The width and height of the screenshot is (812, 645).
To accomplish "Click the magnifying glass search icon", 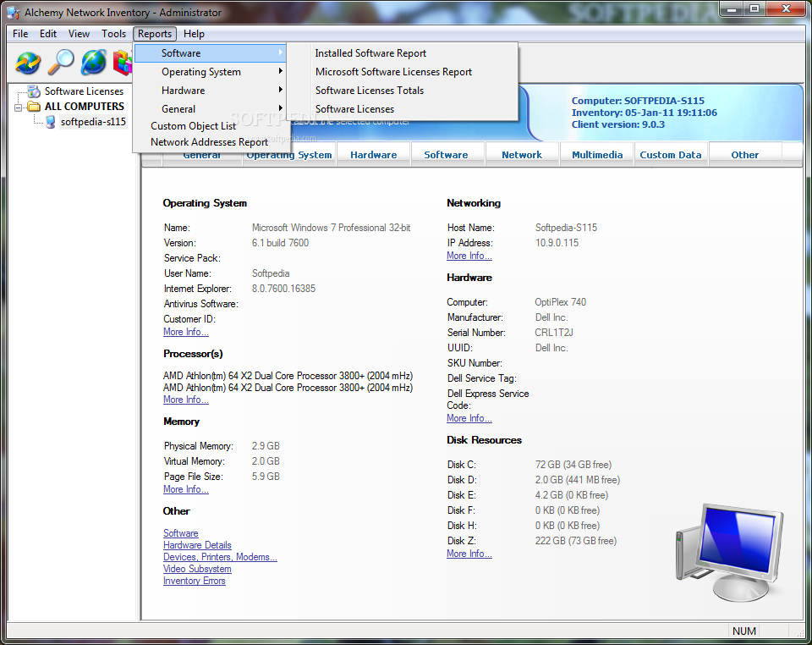I will click(61, 62).
